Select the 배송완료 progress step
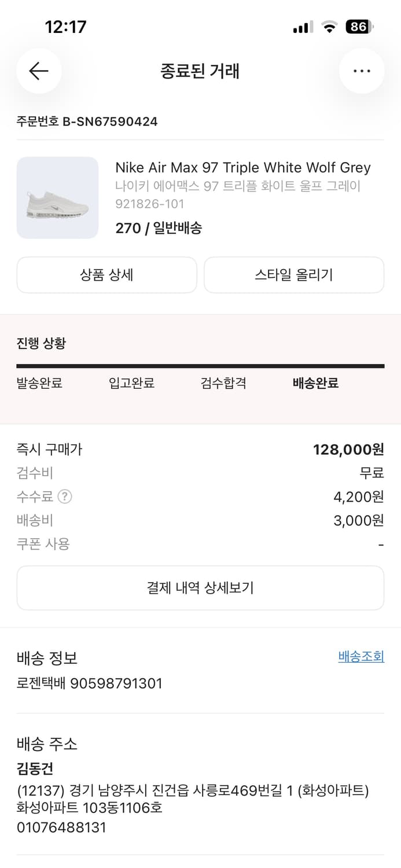This screenshot has height=868, width=401. (x=314, y=383)
